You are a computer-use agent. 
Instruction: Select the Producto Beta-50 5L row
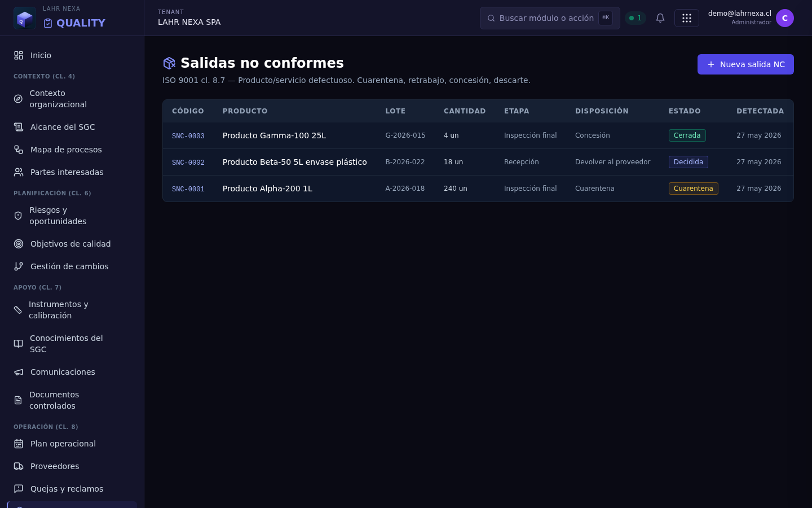click(x=478, y=162)
